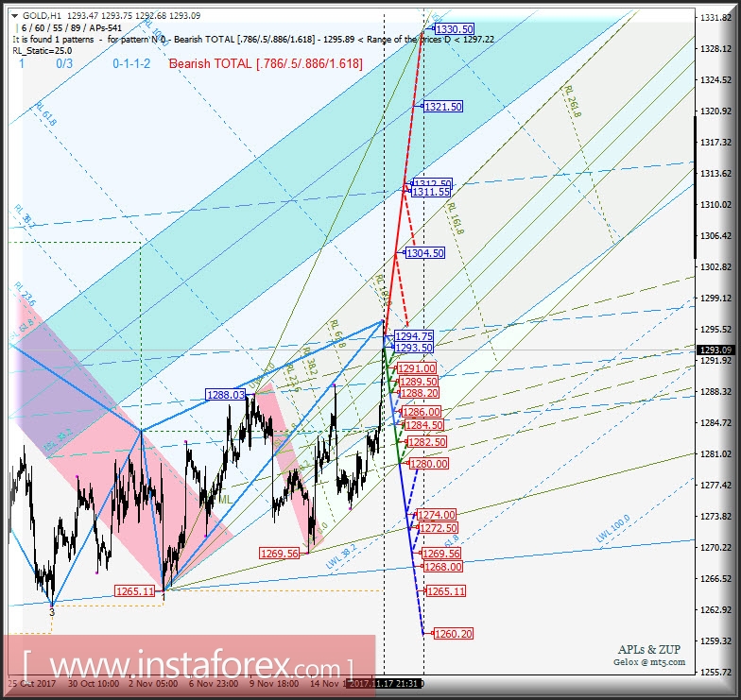This screenshot has width=741, height=700.
Task: Click the 1311.55 blue price label
Action: pyautogui.click(x=431, y=192)
